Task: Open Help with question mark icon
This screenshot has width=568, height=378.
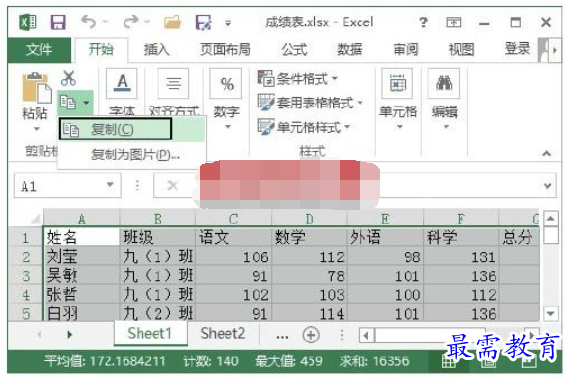Action: [423, 22]
